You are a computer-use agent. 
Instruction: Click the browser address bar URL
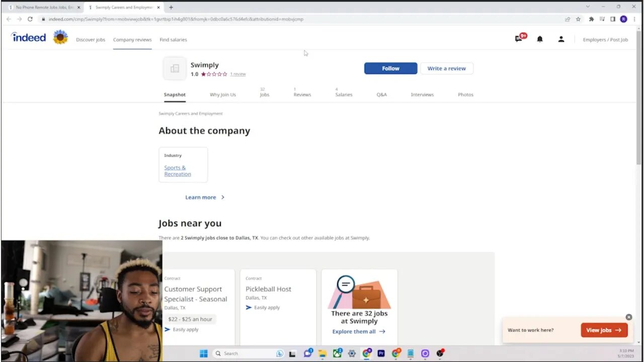coord(176,19)
